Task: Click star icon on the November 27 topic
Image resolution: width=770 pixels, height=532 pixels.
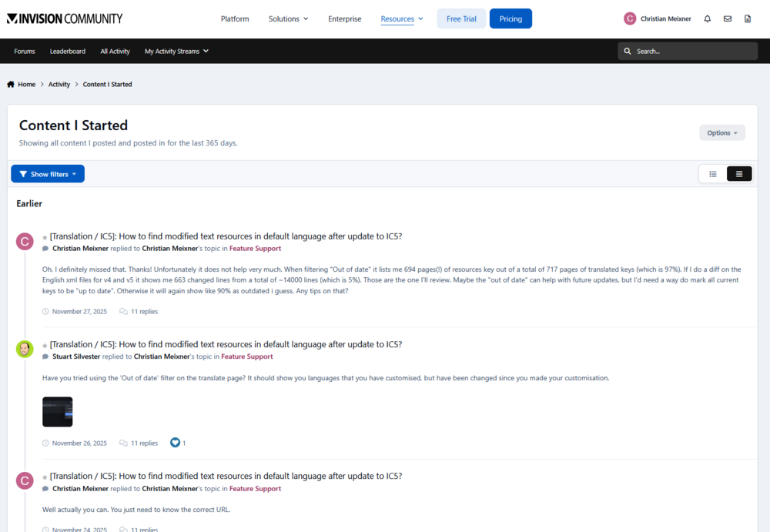Action: 45,237
